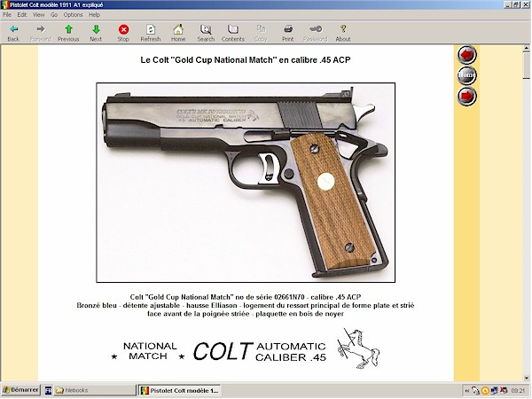This screenshot has width=532, height=399.
Task: Click the round red left arrow button
Action: tap(467, 55)
